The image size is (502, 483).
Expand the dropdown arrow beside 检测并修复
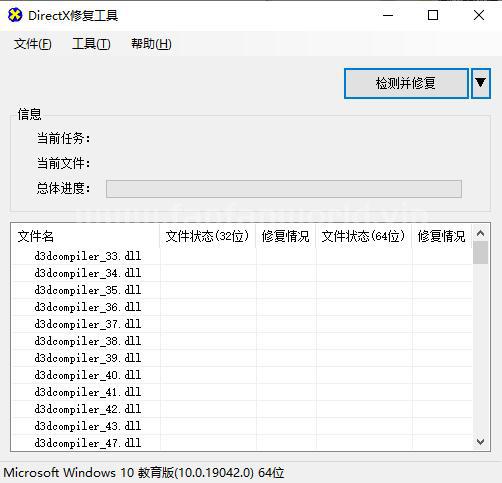tap(481, 83)
